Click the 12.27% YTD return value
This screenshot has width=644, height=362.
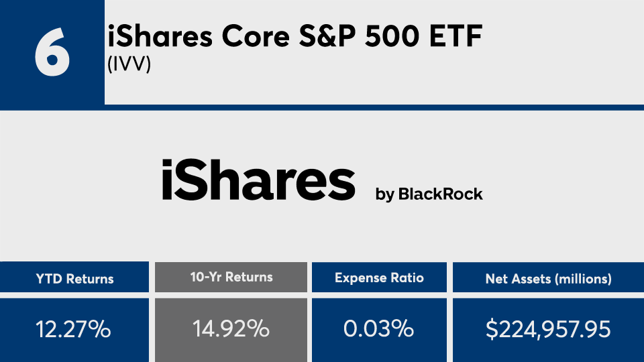(74, 330)
